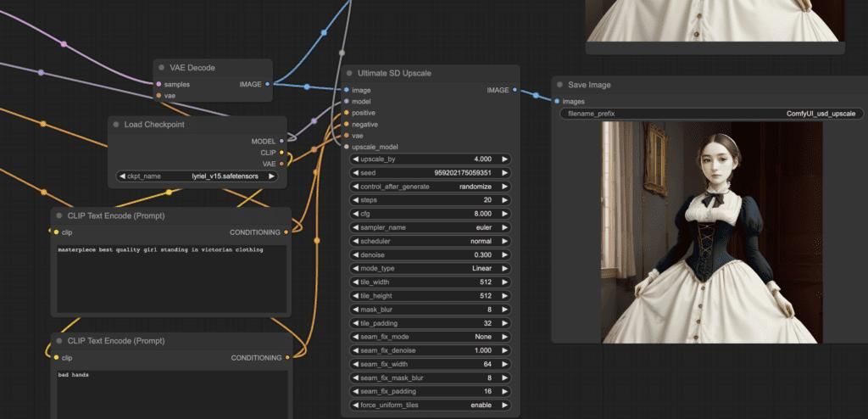Change the seam_fix_mode option from None

click(429, 336)
